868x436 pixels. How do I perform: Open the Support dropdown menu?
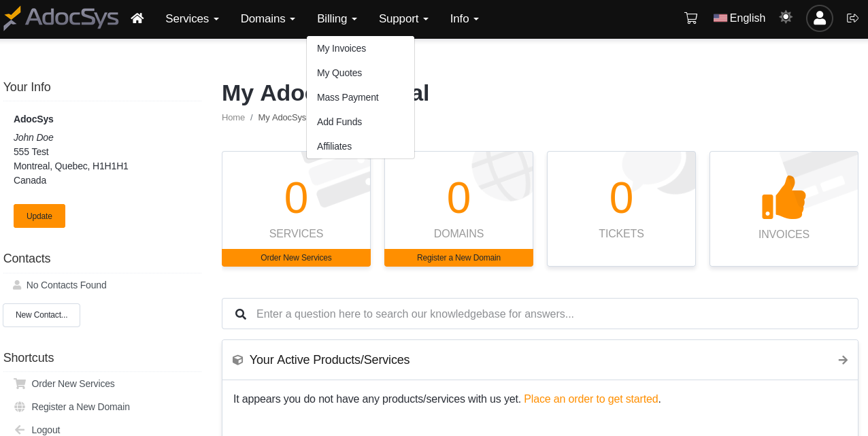(x=403, y=19)
